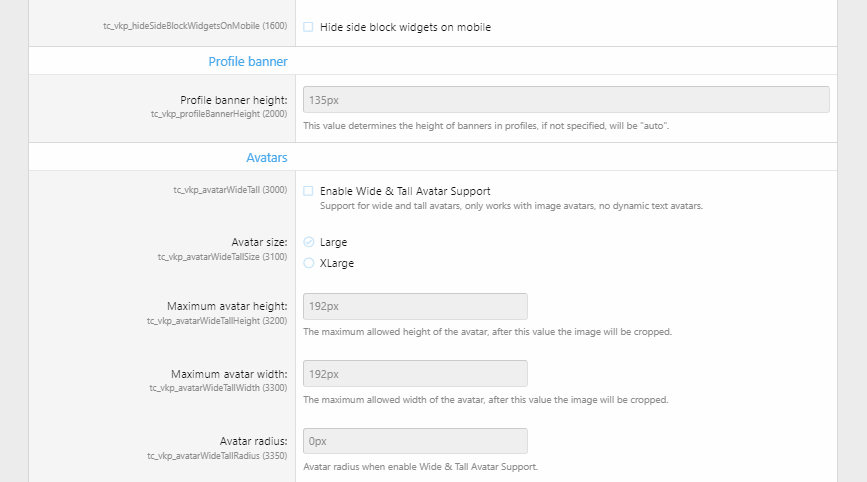Screen dimensions: 867x482
Task: Click the tc_vkp_profileBannerHeight (2000) option ID text
Action: pos(219,114)
